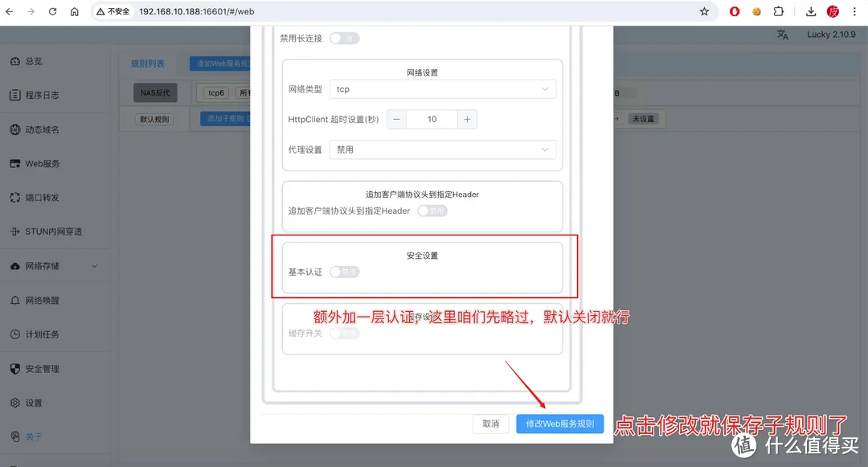868x467 pixels.
Task: Toggle 追加客户端协议头到指定Header switch
Action: click(432, 211)
